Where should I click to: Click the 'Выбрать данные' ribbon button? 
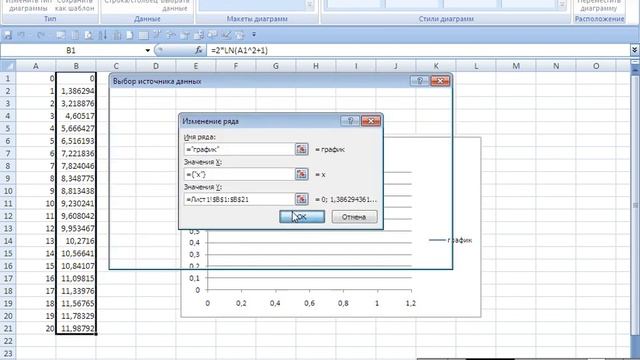(175, 5)
